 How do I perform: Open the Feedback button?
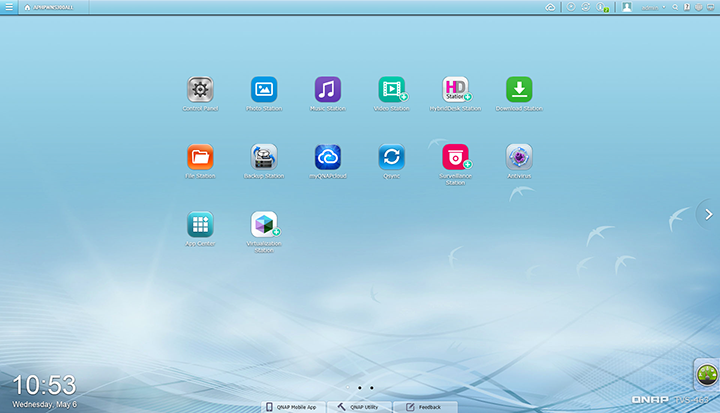[425, 407]
